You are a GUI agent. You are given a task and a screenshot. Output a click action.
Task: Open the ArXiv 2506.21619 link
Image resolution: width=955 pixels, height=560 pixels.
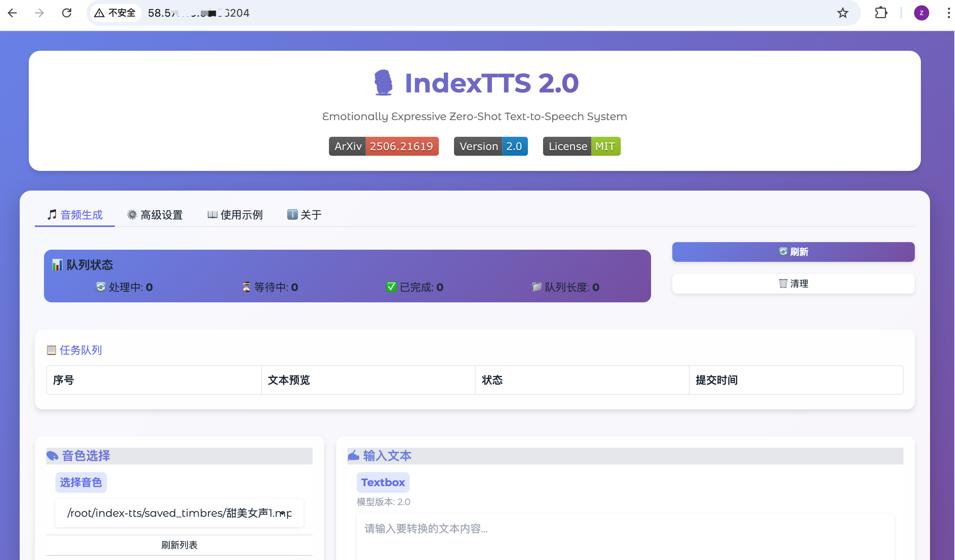[384, 146]
